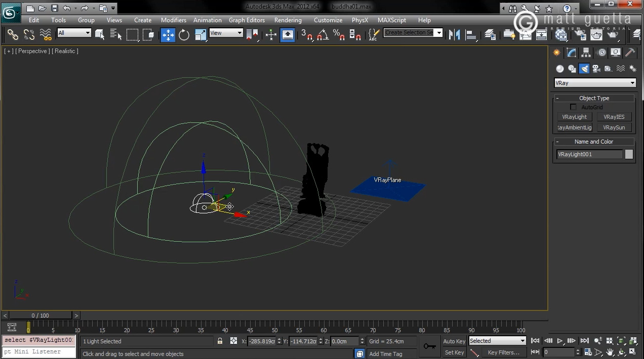Toggle the Selection Lock padlock

click(220, 341)
